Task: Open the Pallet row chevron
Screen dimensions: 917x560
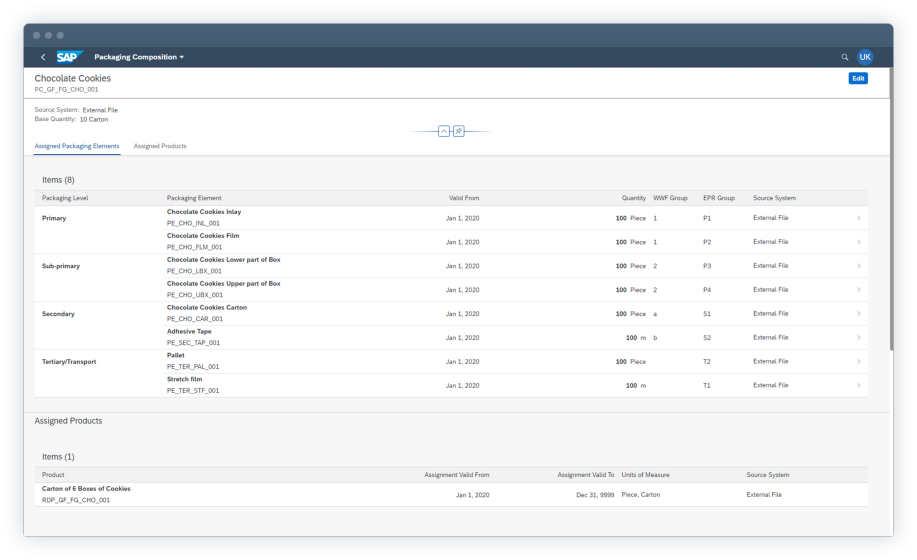Action: (x=858, y=362)
